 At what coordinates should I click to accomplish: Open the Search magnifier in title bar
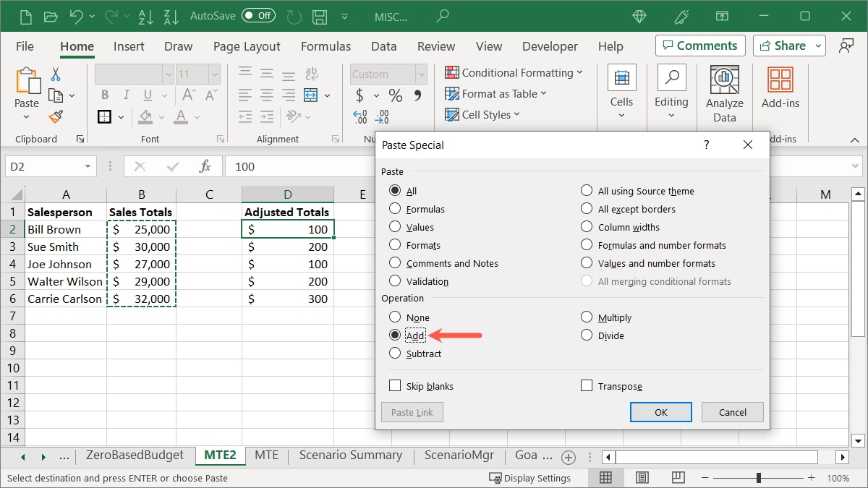click(x=443, y=15)
